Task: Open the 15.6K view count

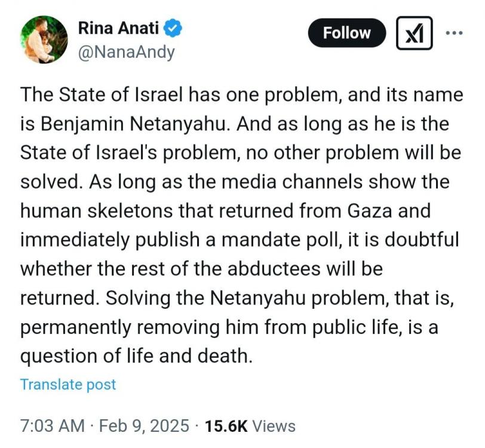Action: click(x=226, y=426)
